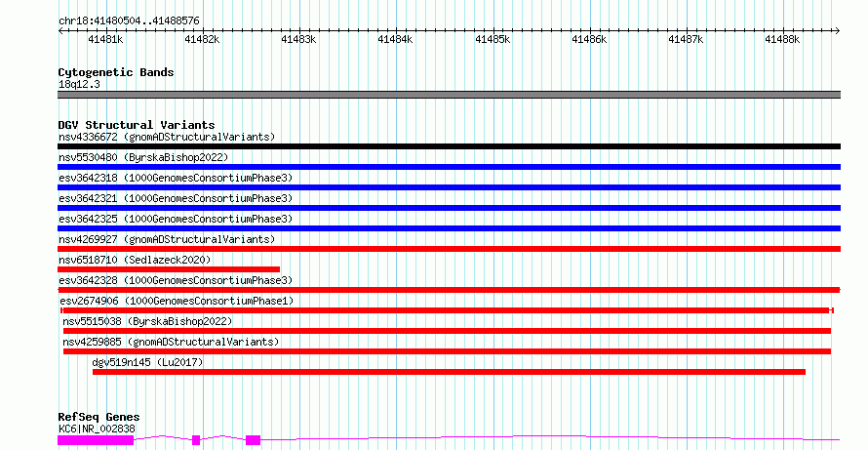This screenshot has width=868, height=450.
Task: Open the dgv519n145 (Lu2017) label
Action: click(148, 362)
